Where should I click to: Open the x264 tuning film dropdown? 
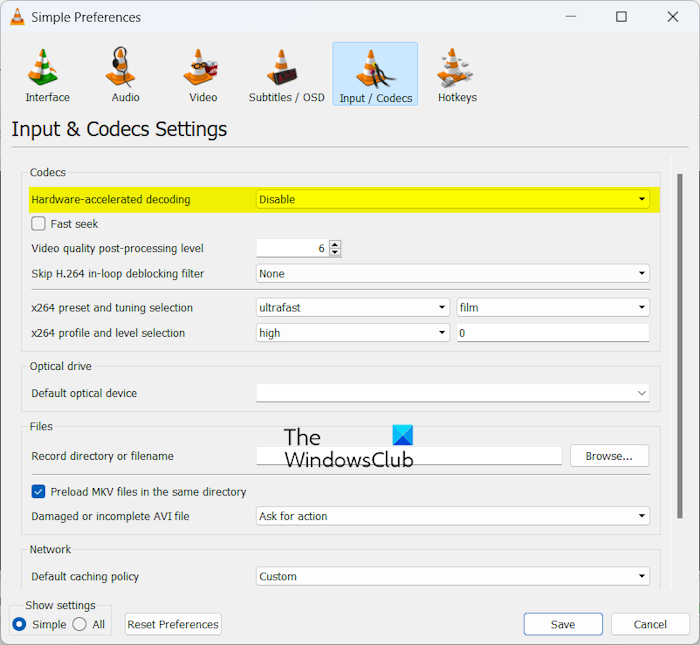(x=553, y=308)
